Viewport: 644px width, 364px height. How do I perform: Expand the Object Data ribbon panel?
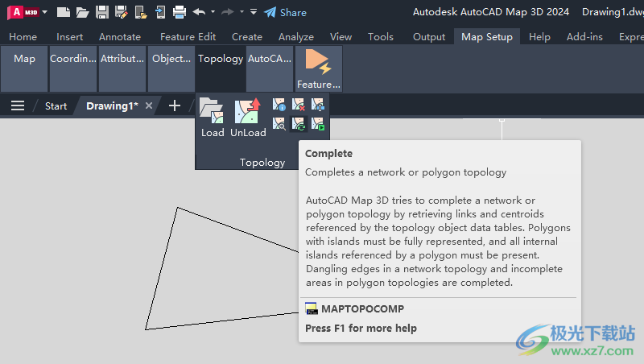171,68
